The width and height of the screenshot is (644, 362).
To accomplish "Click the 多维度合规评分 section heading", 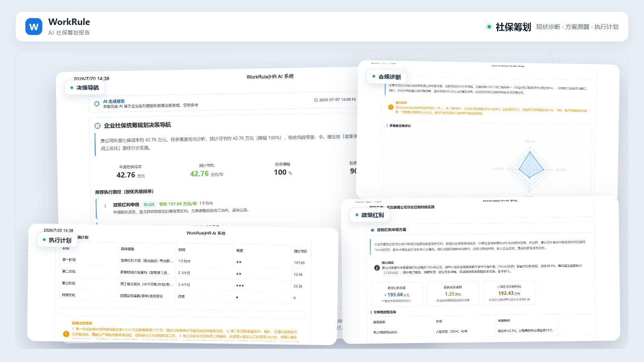I will [400, 126].
